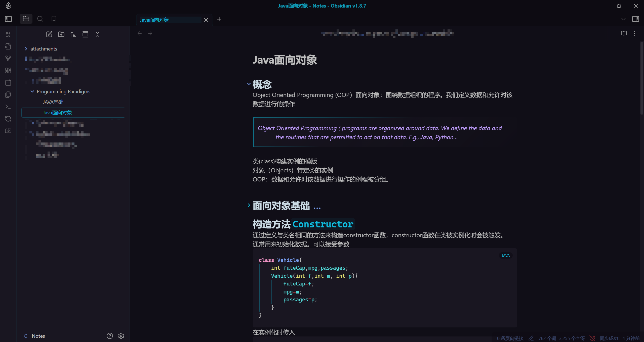This screenshot has width=644, height=342.
Task: Click the sync arrows ribbon icon
Action: point(8,119)
